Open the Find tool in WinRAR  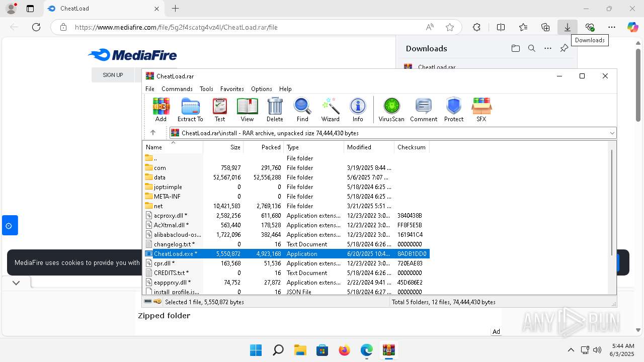coord(302,110)
